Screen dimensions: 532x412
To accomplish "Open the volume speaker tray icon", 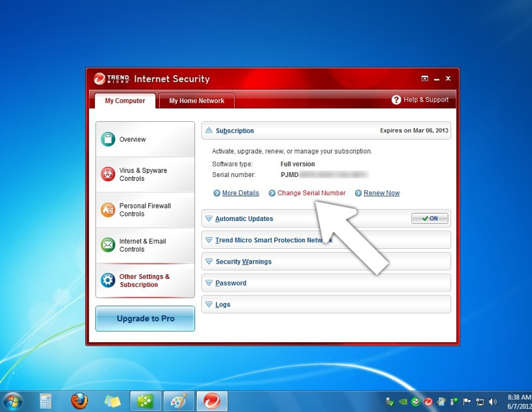I will (493, 402).
